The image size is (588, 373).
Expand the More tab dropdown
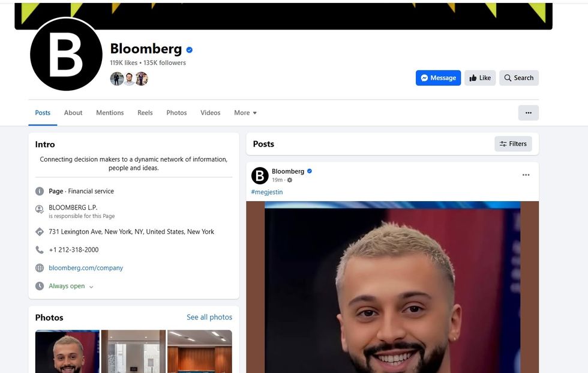tap(245, 112)
